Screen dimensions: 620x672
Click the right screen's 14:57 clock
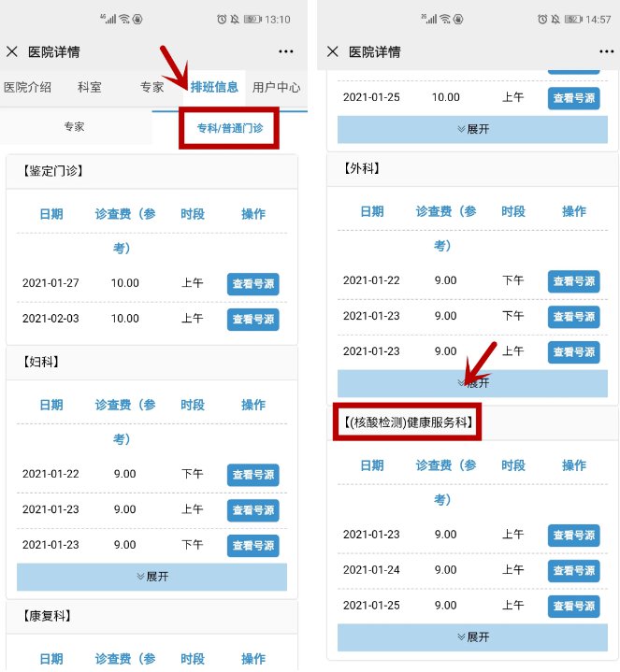click(598, 20)
